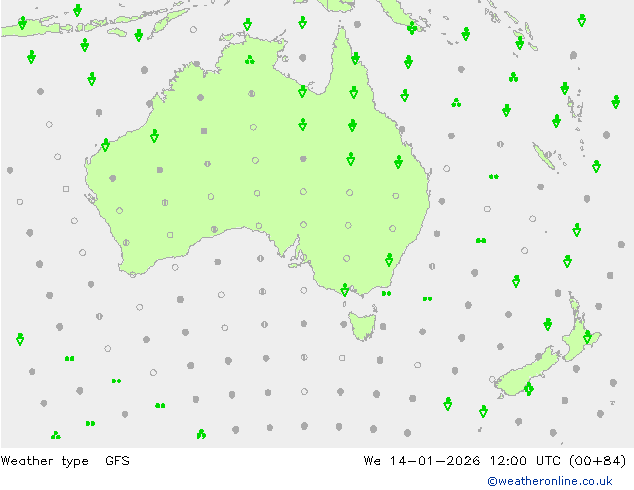Click the '12:00 UTC' time text
Screen dimensions: 634x490
tap(525, 460)
